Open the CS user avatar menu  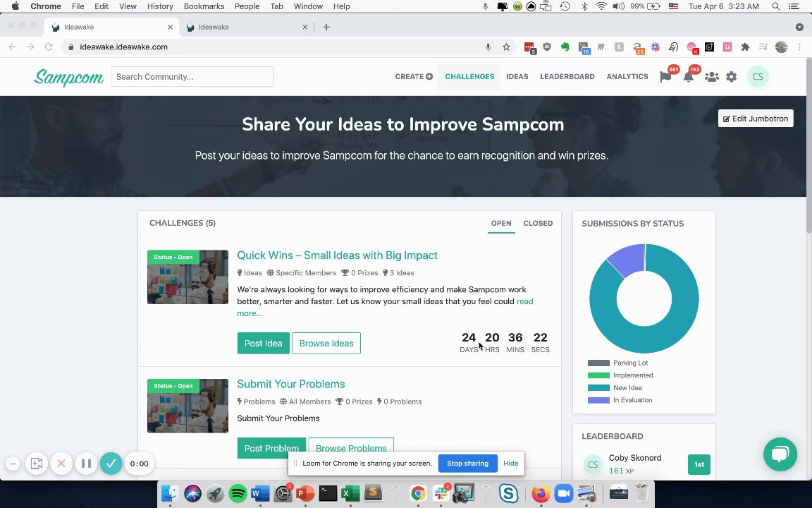coord(758,77)
